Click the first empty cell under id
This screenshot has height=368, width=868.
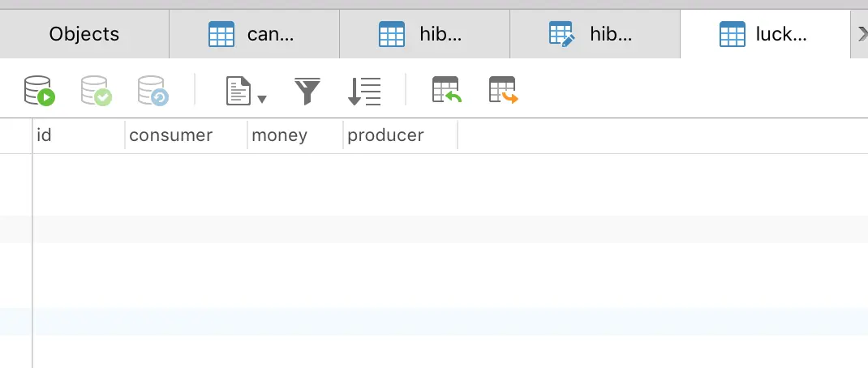click(x=78, y=169)
